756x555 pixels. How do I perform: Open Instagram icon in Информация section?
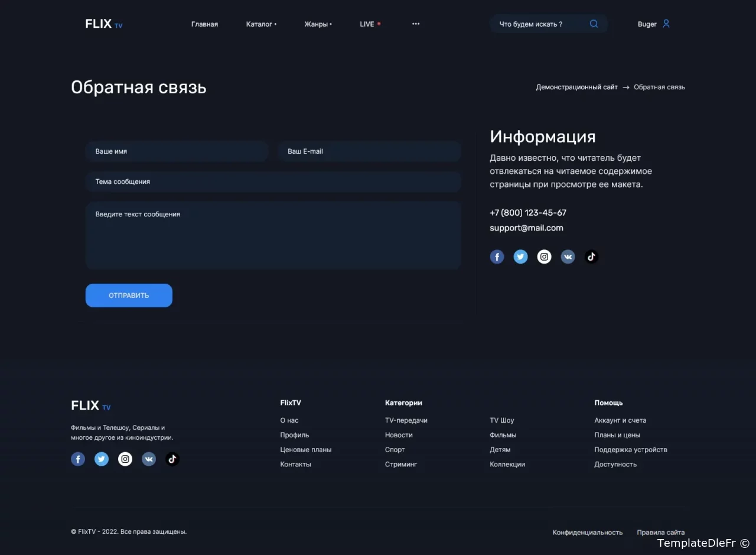pos(544,257)
